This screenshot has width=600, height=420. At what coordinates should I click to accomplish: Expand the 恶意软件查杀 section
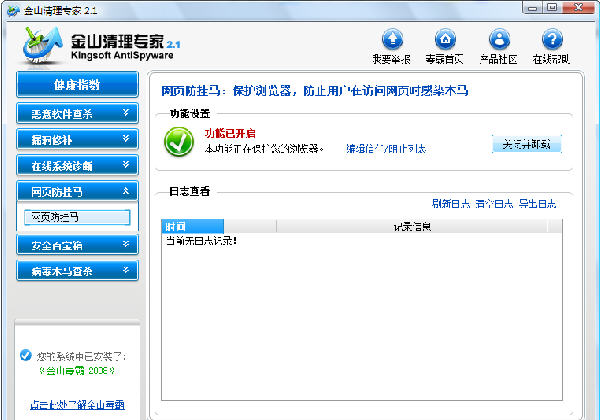(77, 113)
